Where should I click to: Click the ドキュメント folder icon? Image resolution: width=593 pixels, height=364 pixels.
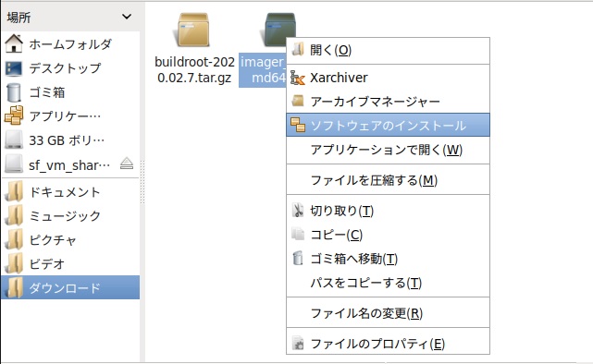pos(14,191)
